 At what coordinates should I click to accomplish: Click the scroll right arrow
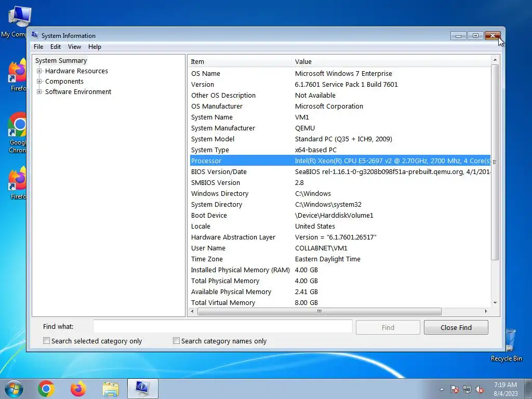(486, 311)
